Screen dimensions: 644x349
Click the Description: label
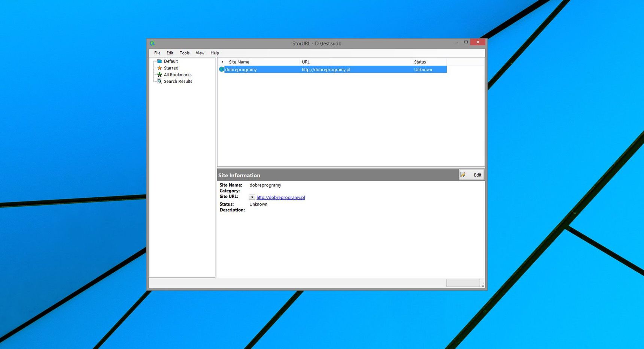232,210
